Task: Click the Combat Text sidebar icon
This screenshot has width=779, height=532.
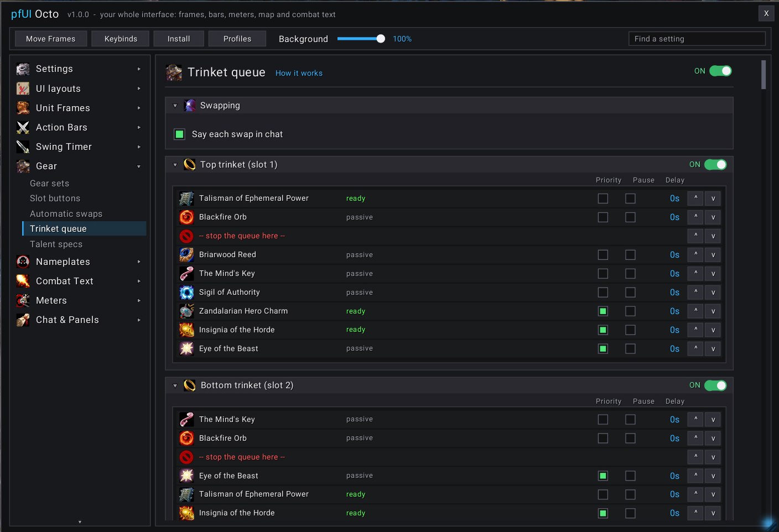Action: (23, 281)
